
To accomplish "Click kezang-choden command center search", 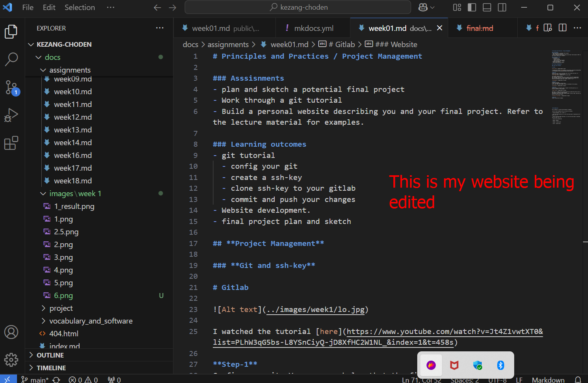I will point(298,7).
